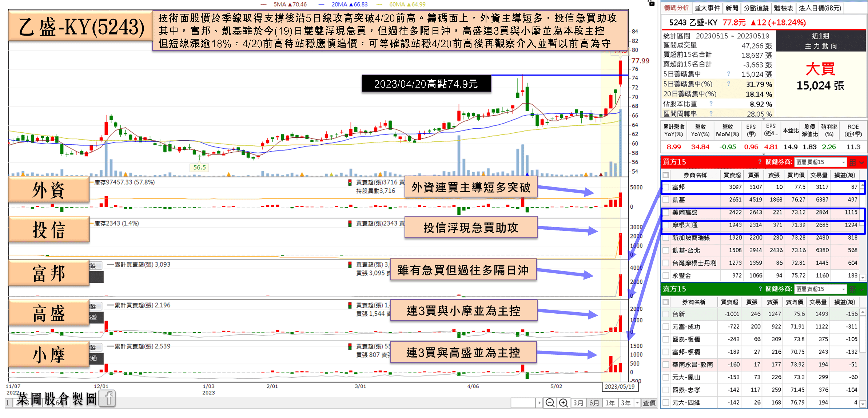The width and height of the screenshot is (868, 418).
Task: Click the help icon in 賣方15 header
Action: click(760, 289)
